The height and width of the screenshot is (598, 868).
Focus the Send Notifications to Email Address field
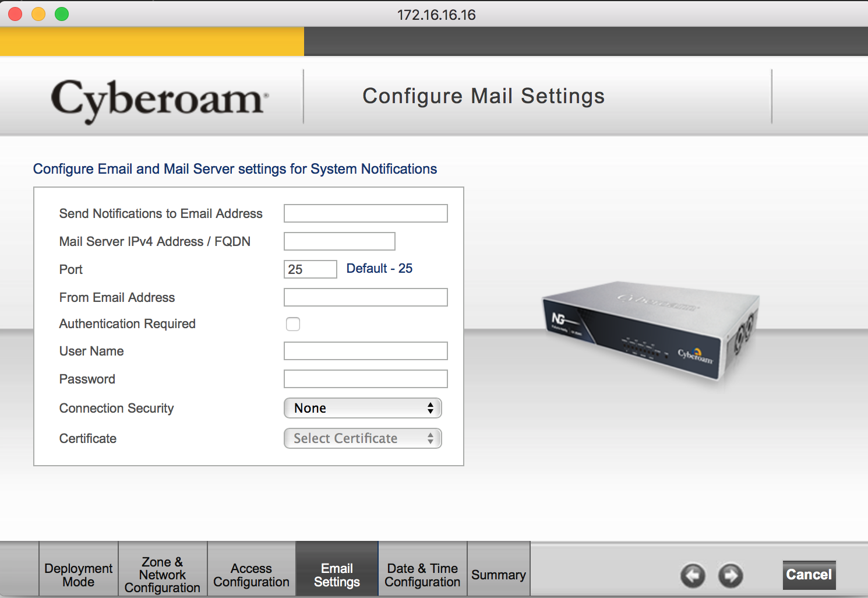366,213
